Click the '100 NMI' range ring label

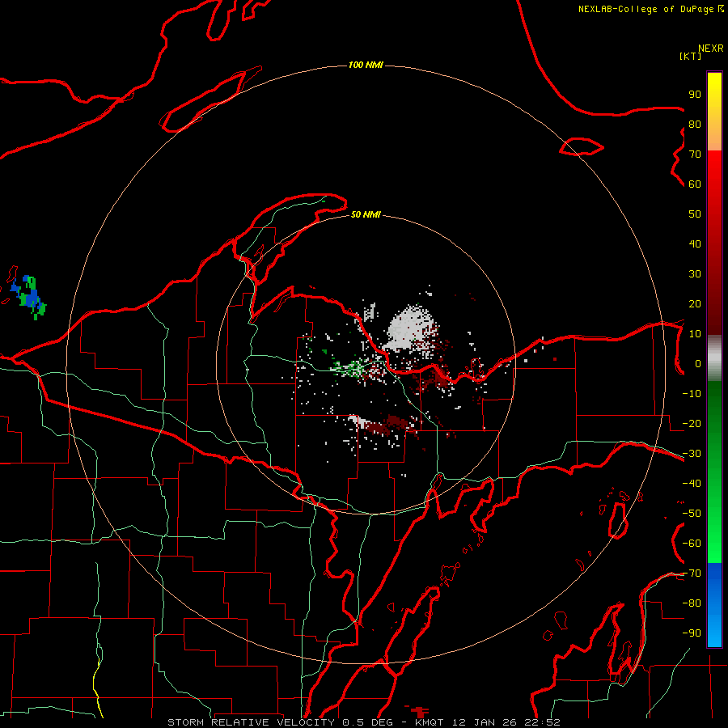pos(366,65)
